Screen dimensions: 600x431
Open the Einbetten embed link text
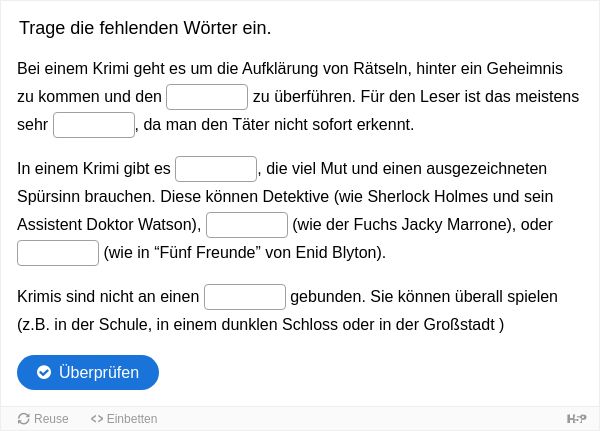[132, 419]
